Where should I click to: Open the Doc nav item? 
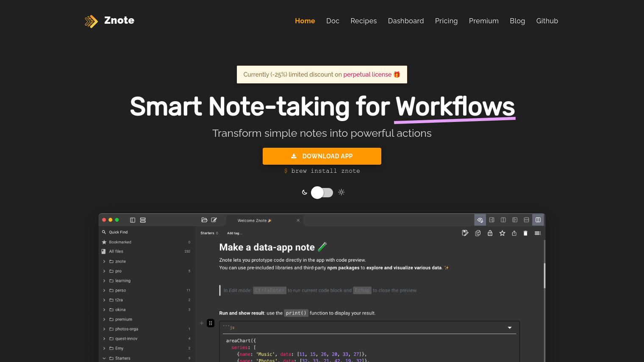[x=333, y=21]
